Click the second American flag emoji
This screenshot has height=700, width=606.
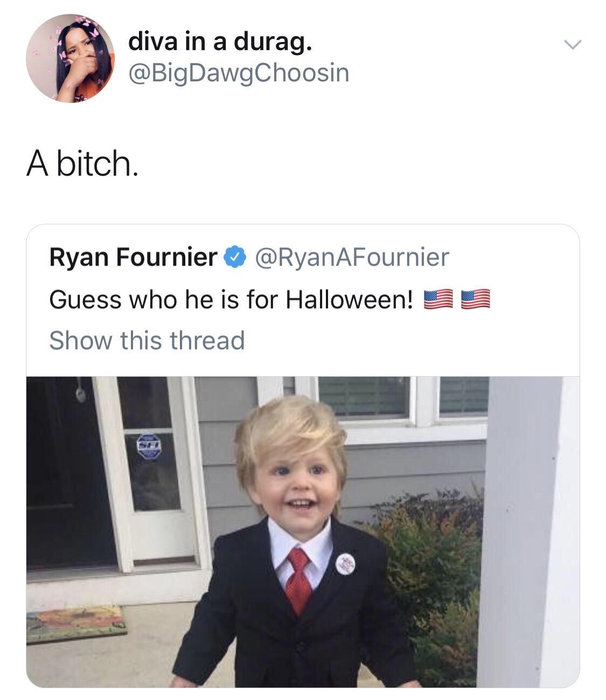(x=476, y=299)
